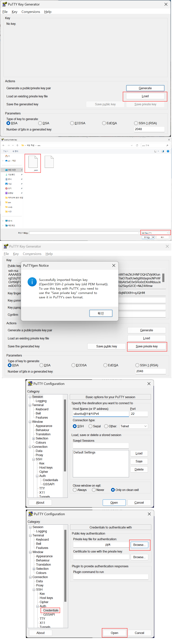Click the PuTTY icon in the Credentials window title
The width and height of the screenshot is (174, 644).
(30, 514)
